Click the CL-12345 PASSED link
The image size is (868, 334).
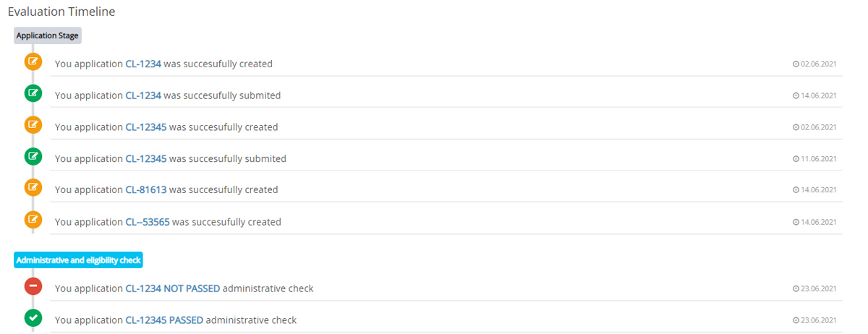pyautogui.click(x=164, y=320)
